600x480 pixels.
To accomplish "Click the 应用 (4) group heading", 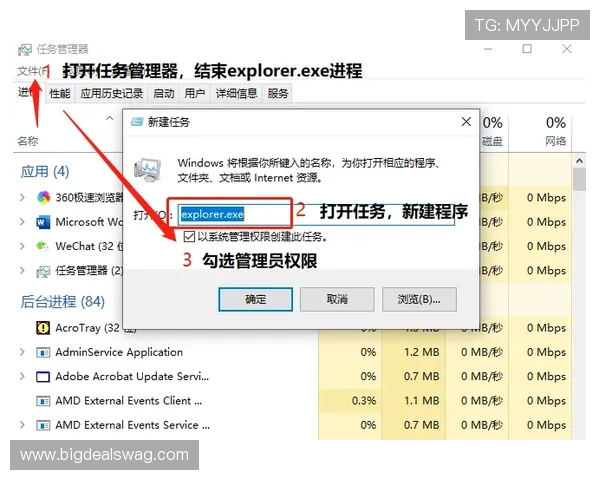I will pos(45,172).
